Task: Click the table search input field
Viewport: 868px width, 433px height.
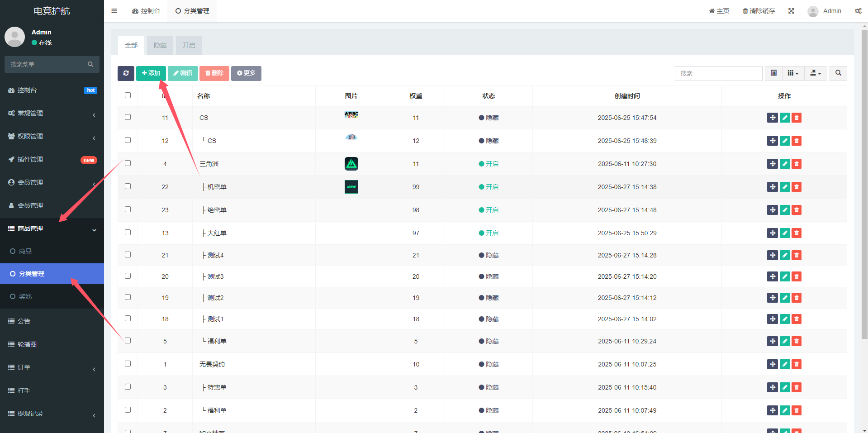Action: pyautogui.click(x=718, y=73)
